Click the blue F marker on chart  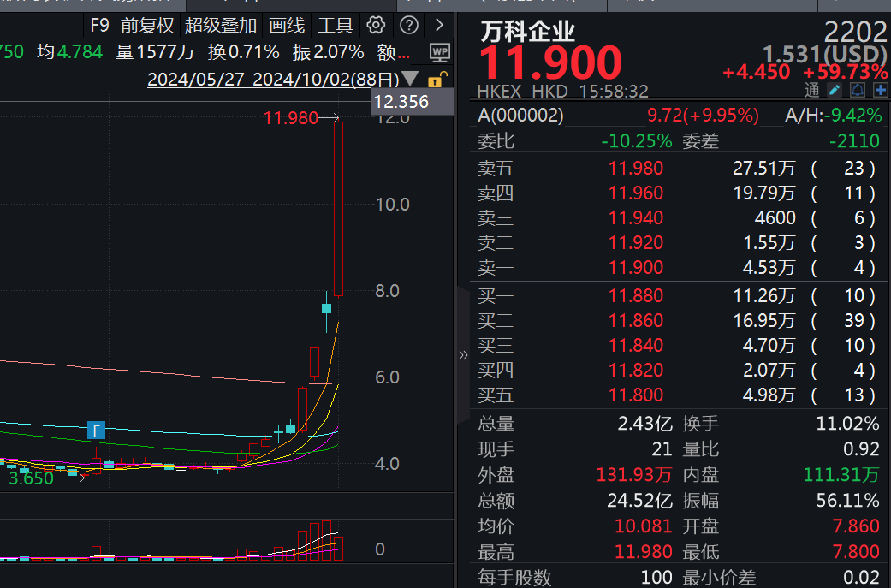[97, 431]
